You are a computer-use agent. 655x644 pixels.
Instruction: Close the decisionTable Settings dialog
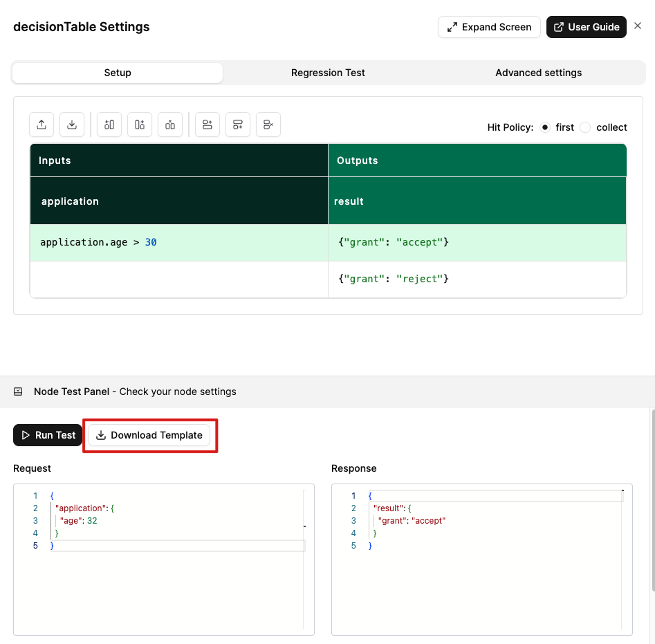pos(638,26)
